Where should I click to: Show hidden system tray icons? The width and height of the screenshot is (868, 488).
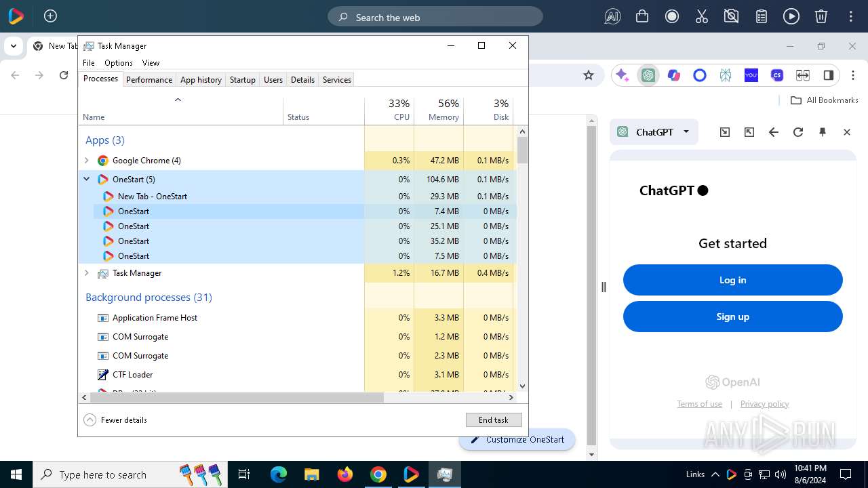715,474
